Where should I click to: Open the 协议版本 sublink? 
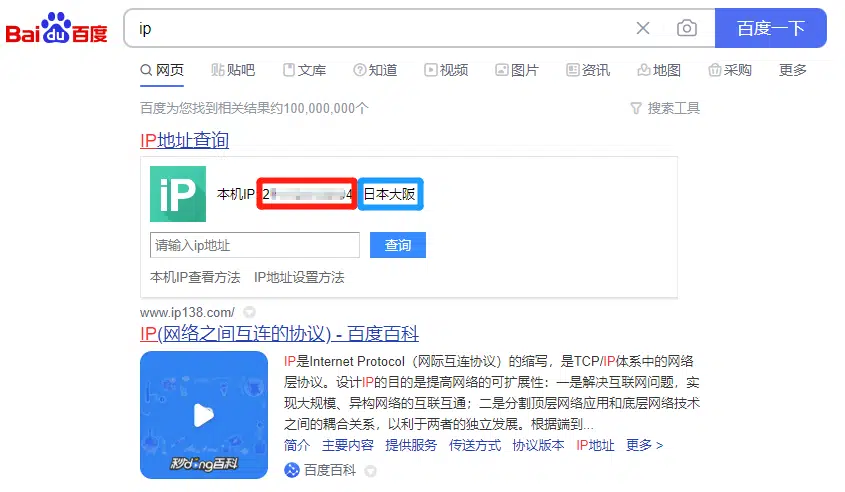[538, 445]
